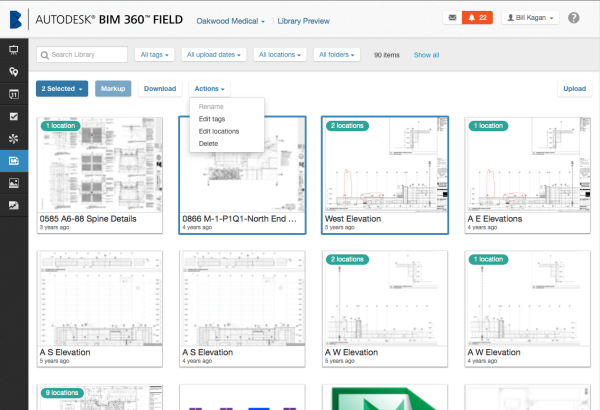The height and width of the screenshot is (410, 600).
Task: Expand the 2 Selected dropdown button
Action: pyautogui.click(x=62, y=88)
